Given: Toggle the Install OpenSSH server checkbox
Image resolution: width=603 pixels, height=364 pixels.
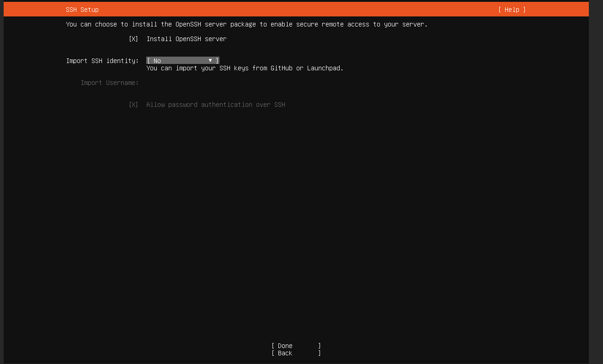Looking at the screenshot, I should [x=133, y=39].
